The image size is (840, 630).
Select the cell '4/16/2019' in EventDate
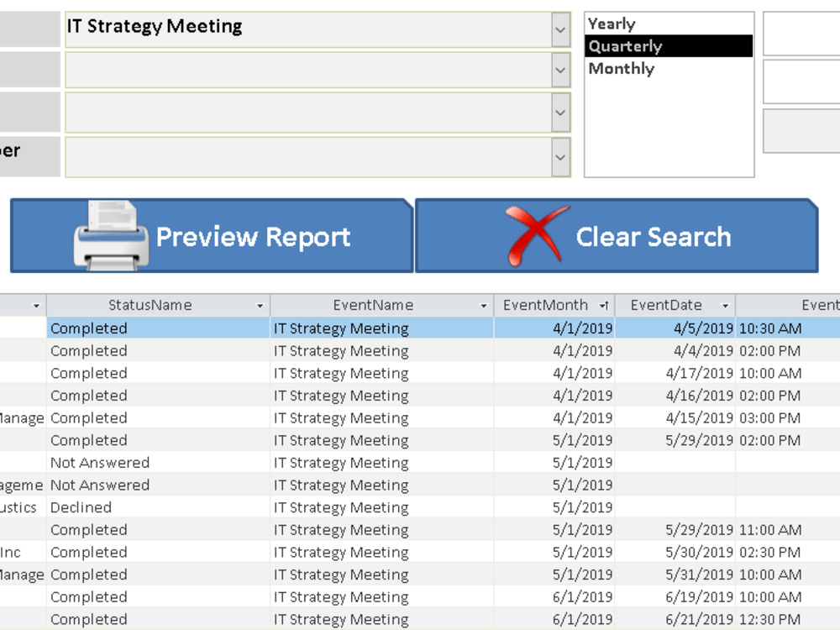click(675, 396)
